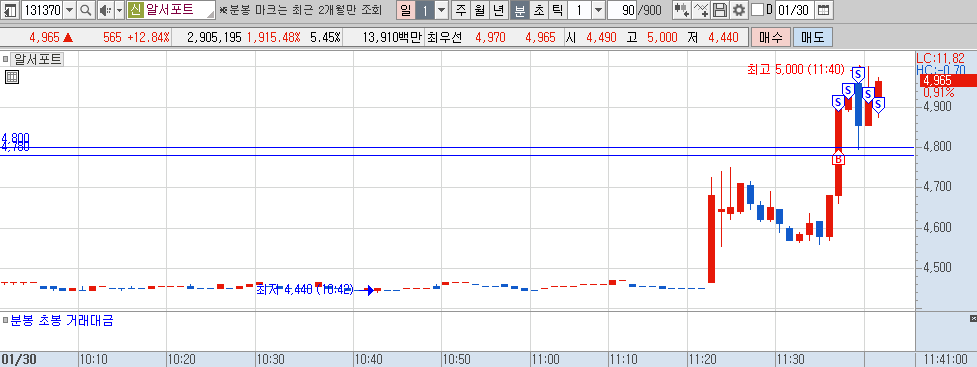Click the 매도 sell button

[x=813, y=37]
